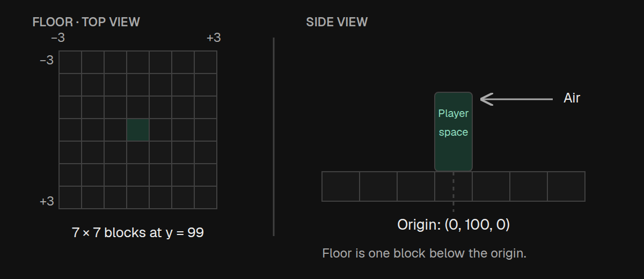Click the Floor is one block below note
This screenshot has height=279, width=644.
(x=425, y=253)
